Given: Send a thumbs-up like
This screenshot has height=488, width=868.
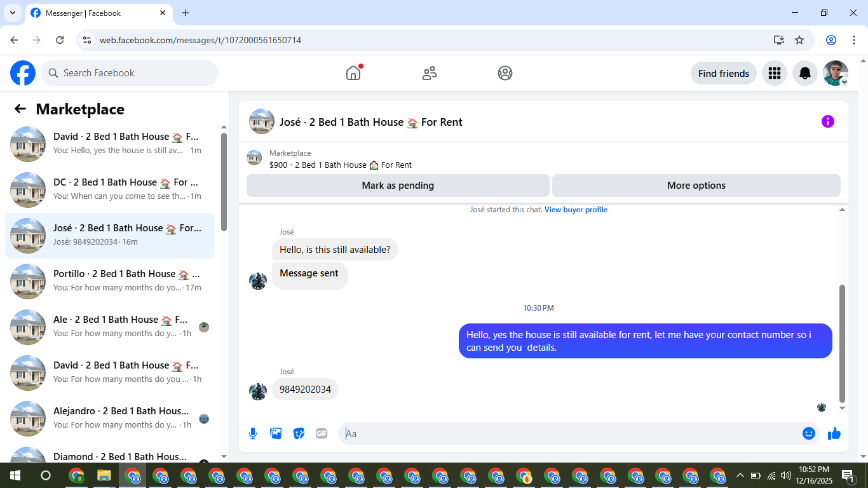Looking at the screenshot, I should [x=834, y=433].
